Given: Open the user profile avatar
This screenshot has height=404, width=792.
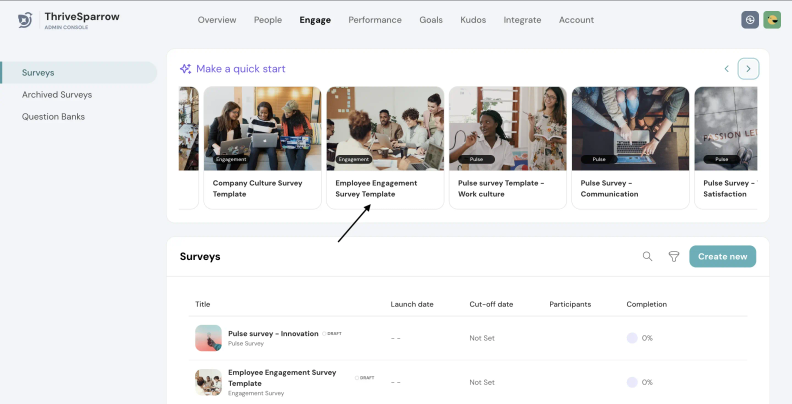Looking at the screenshot, I should coord(772,20).
